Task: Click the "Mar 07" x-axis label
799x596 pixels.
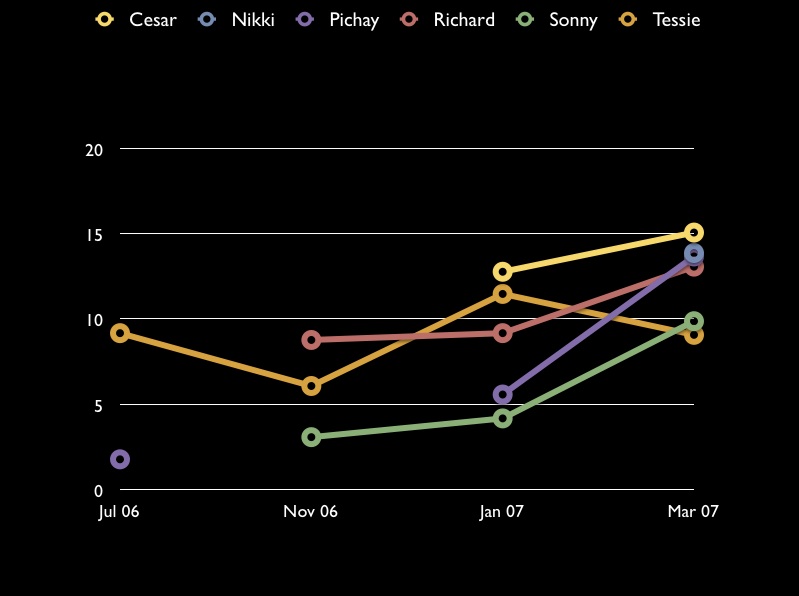Action: coord(693,512)
